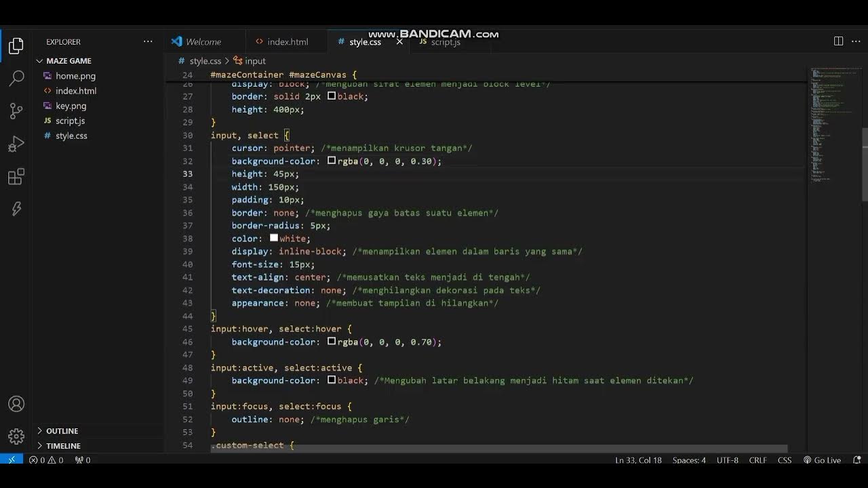Click the horizontal editor scrollbar

pyautogui.click(x=498, y=449)
